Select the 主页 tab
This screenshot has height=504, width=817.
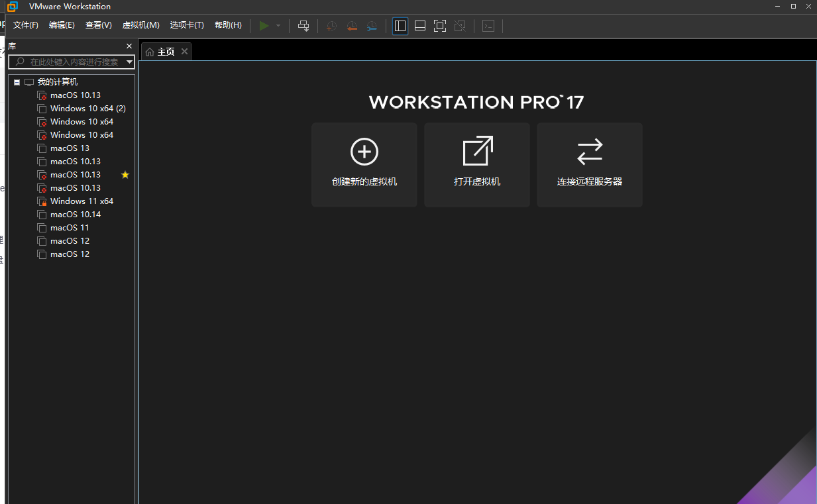point(166,52)
